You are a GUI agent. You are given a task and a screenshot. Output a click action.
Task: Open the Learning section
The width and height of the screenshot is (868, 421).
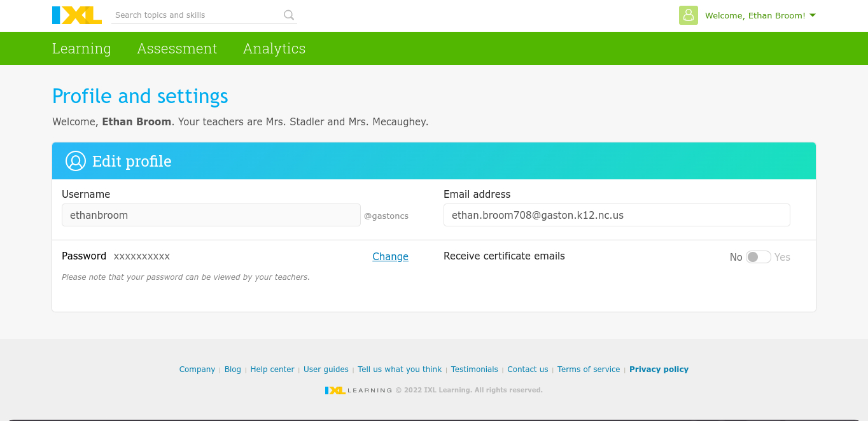coord(81,48)
